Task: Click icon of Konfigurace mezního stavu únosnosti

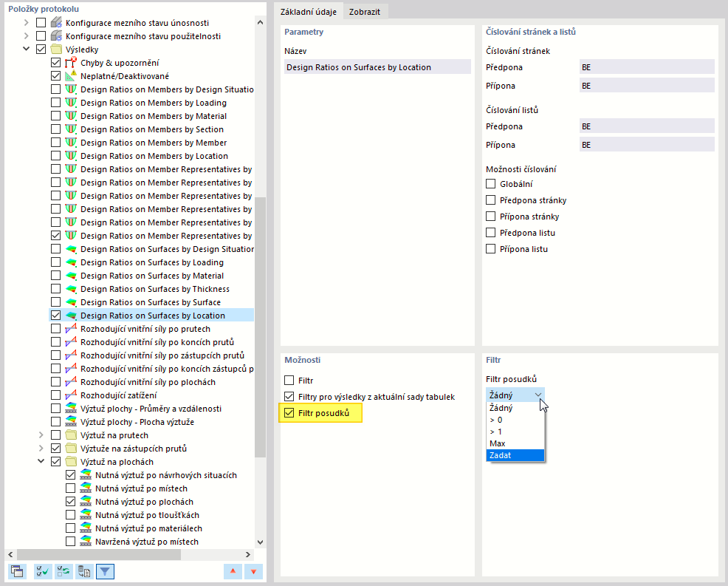Action: [x=56, y=22]
